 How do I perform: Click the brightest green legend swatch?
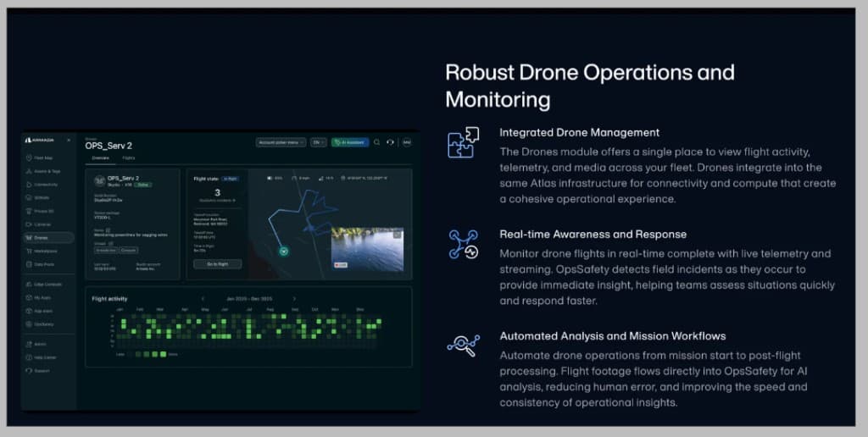(x=163, y=354)
